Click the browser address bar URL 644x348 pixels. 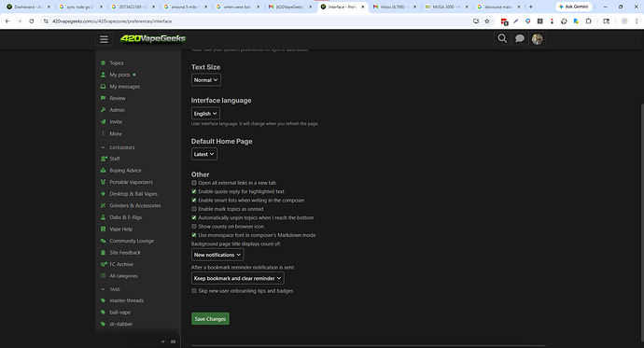pos(112,21)
